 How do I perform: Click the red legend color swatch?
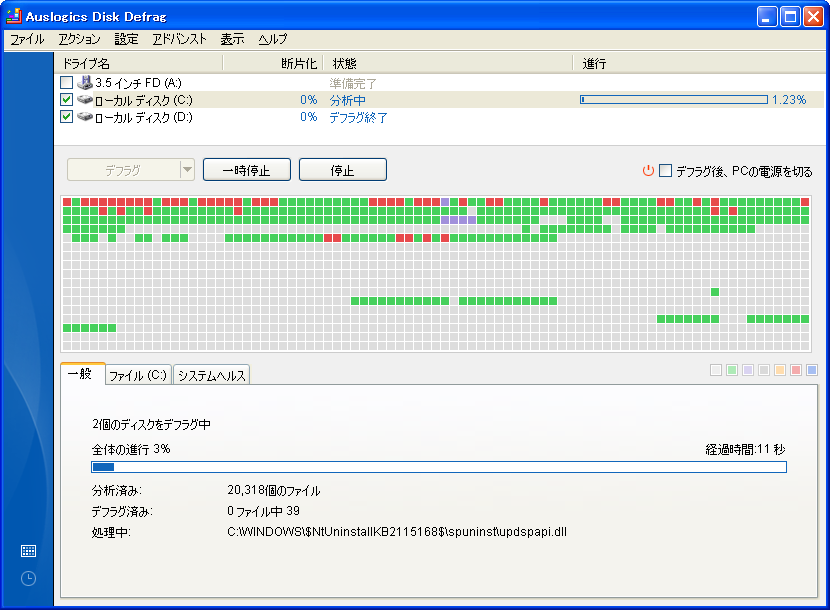coord(796,370)
